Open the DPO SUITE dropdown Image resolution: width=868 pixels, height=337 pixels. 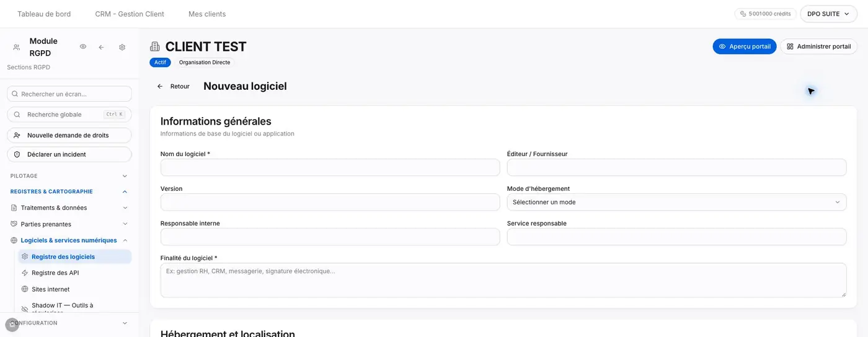(828, 14)
